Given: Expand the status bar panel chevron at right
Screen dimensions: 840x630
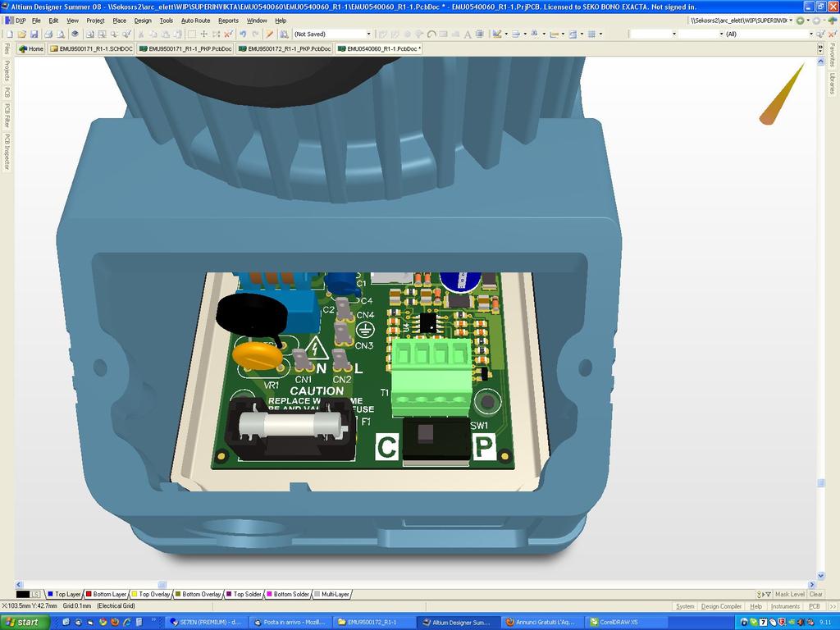Looking at the screenshot, I should pos(832,606).
